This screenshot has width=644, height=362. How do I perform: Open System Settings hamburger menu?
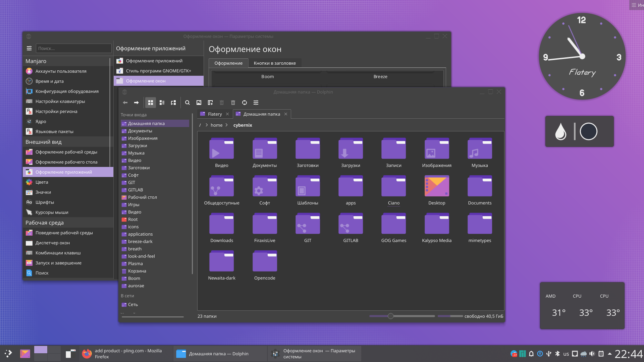pyautogui.click(x=29, y=48)
